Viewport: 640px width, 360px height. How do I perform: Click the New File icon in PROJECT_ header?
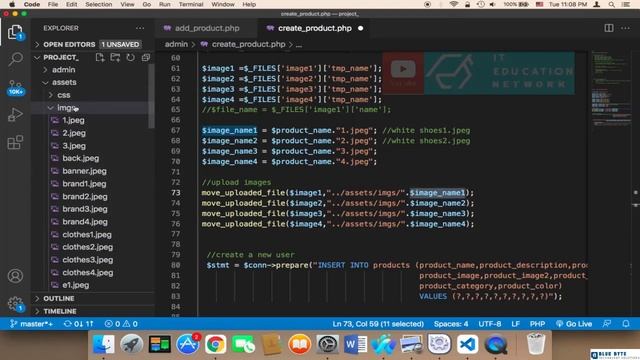[x=100, y=58]
